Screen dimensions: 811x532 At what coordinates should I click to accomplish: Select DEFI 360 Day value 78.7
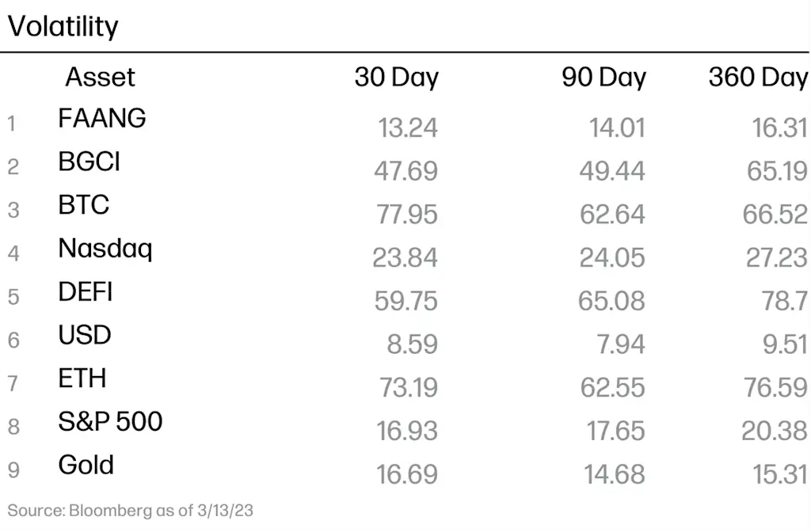pyautogui.click(x=785, y=302)
